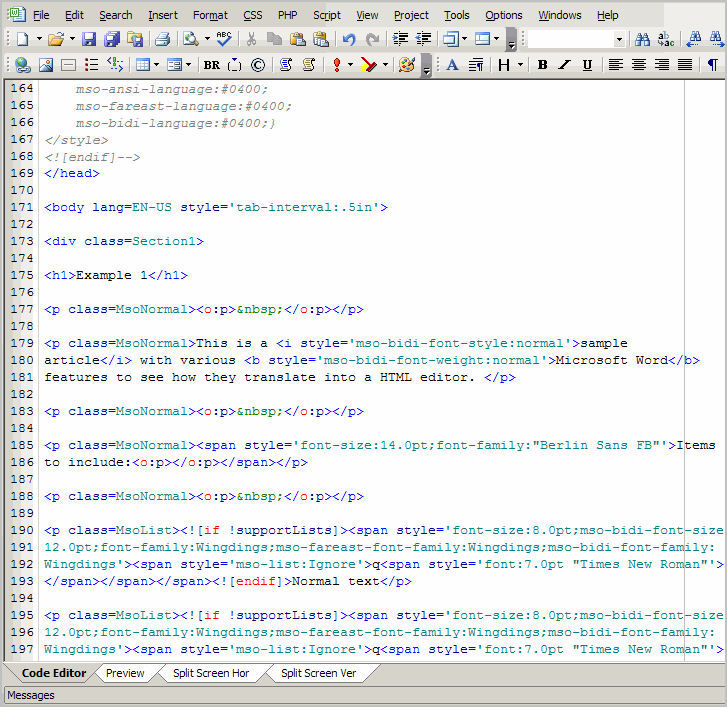727x707 pixels.
Task: Expand the search field dropdown arrow
Action: [619, 40]
